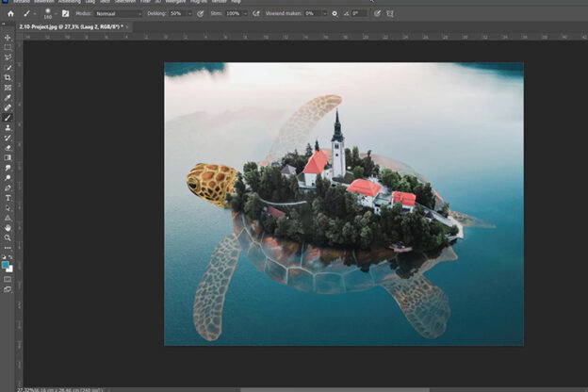The height and width of the screenshot is (392, 588).
Task: Open brush tool preset picker arrow
Action: [x=35, y=14]
